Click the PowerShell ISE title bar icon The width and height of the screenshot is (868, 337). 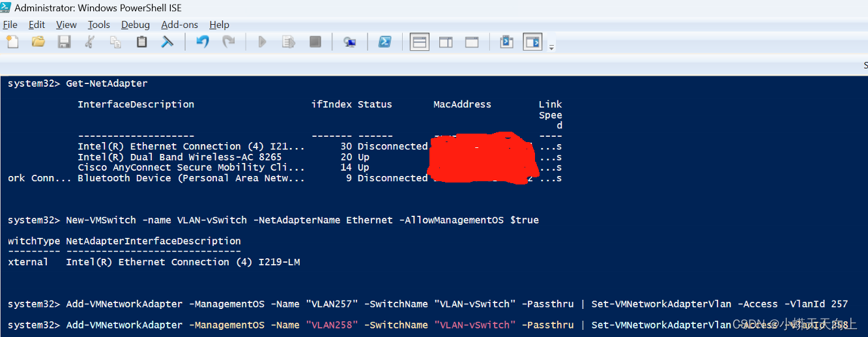coord(7,8)
